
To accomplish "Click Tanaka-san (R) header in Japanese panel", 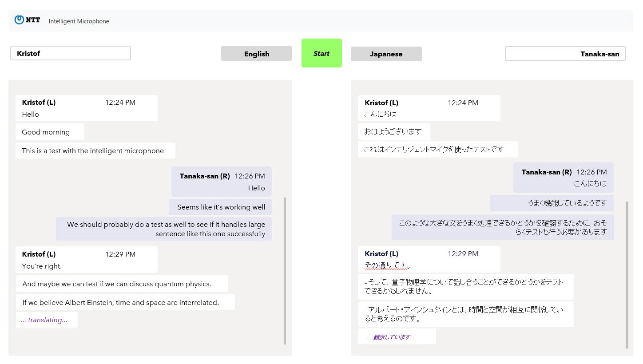I will tap(547, 172).
